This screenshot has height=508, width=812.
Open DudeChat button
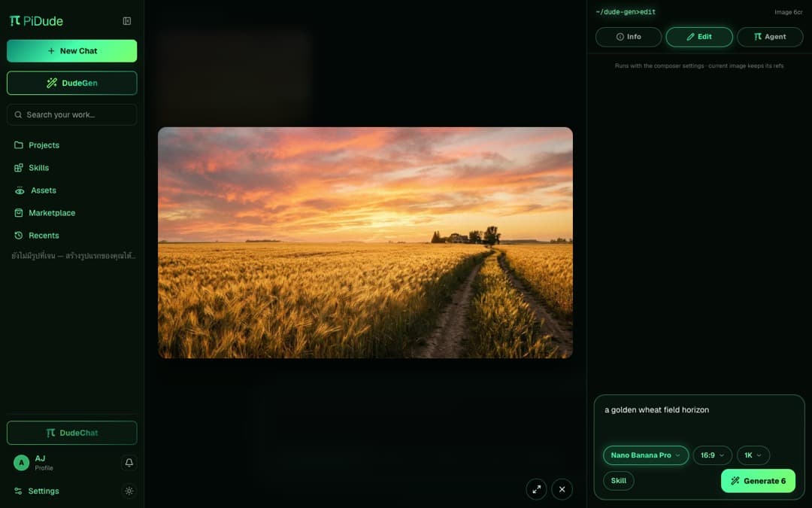click(72, 433)
